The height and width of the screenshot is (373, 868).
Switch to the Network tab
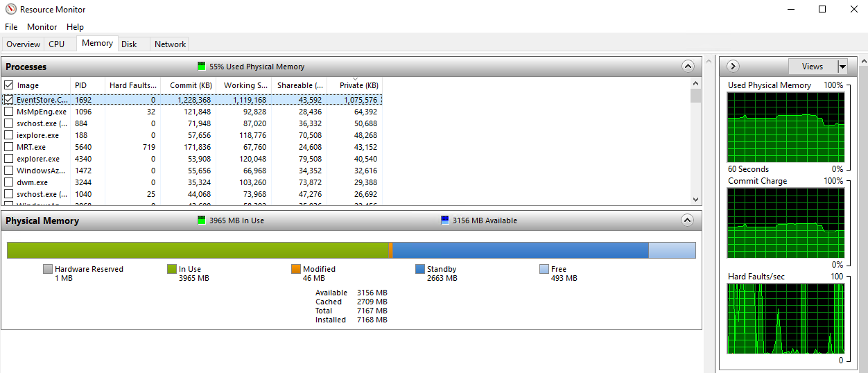coord(170,44)
